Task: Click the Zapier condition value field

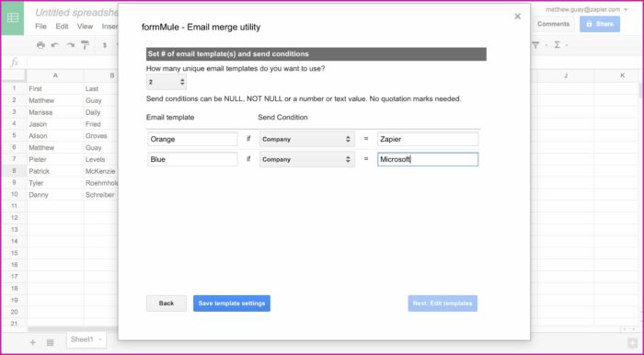Action: 428,139
